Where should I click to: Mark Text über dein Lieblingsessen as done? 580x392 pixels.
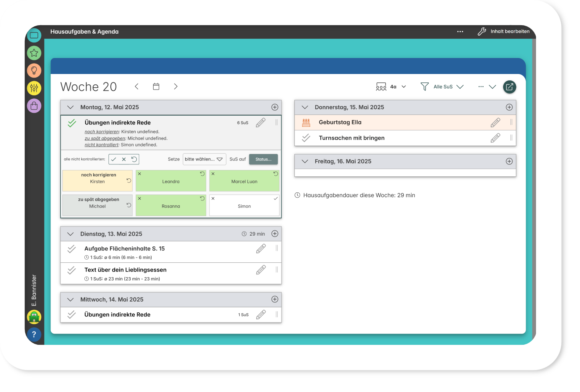pos(72,270)
